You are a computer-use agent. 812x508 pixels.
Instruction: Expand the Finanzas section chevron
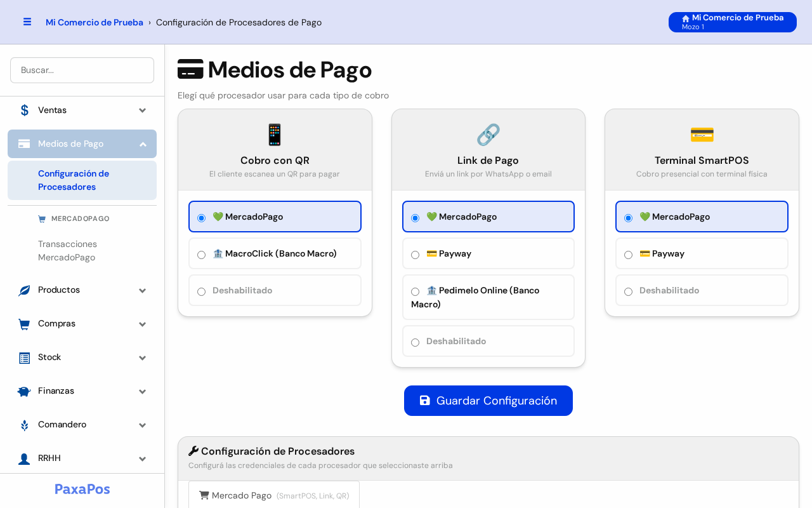(143, 392)
